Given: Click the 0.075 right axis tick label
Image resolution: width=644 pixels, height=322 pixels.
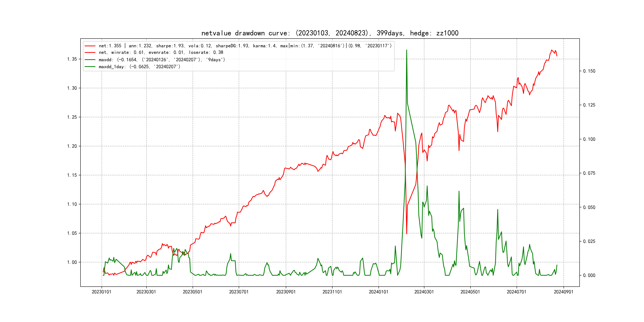Looking at the screenshot, I should (x=589, y=173).
